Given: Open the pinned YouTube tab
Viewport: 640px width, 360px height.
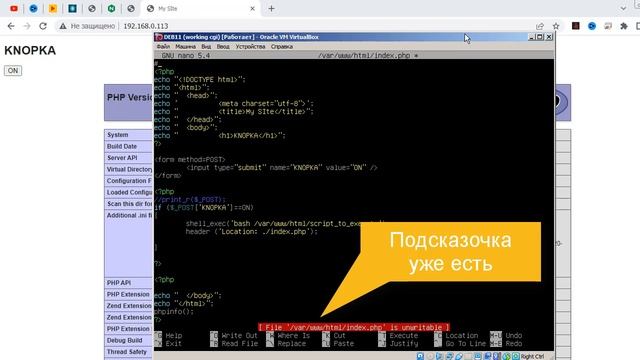Looking at the screenshot, I should click(x=13, y=8).
